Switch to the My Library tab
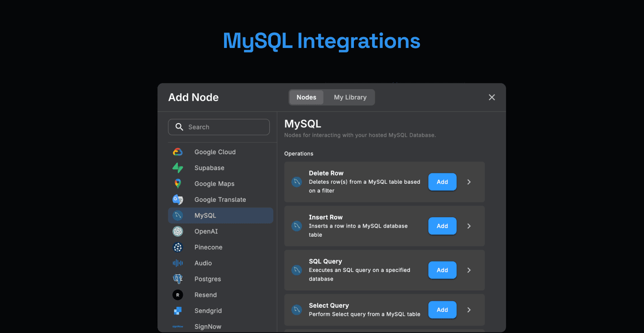The height and width of the screenshot is (333, 644). coord(350,97)
